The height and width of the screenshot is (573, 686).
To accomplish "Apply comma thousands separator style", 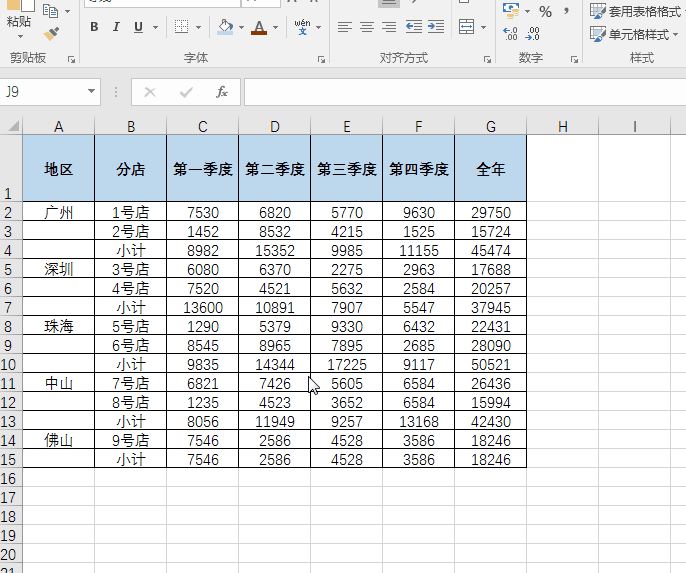I will [567, 10].
